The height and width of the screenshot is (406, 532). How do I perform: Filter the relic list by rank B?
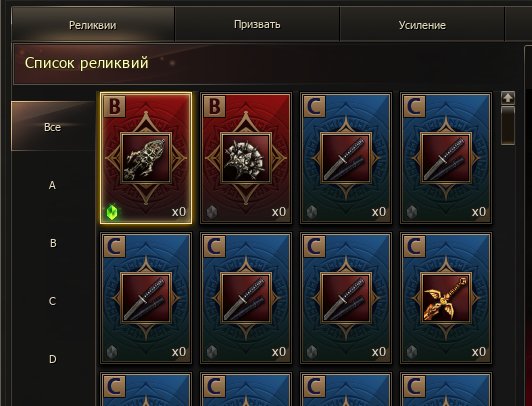click(53, 243)
